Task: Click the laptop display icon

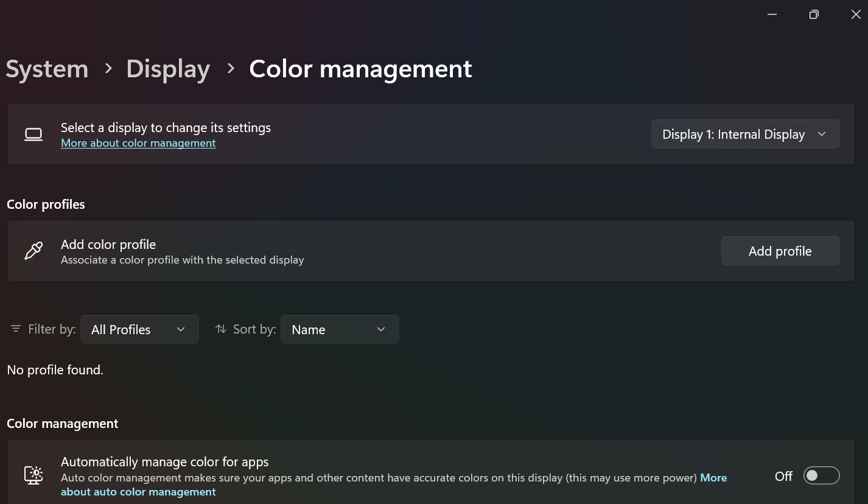Action: coord(33,135)
